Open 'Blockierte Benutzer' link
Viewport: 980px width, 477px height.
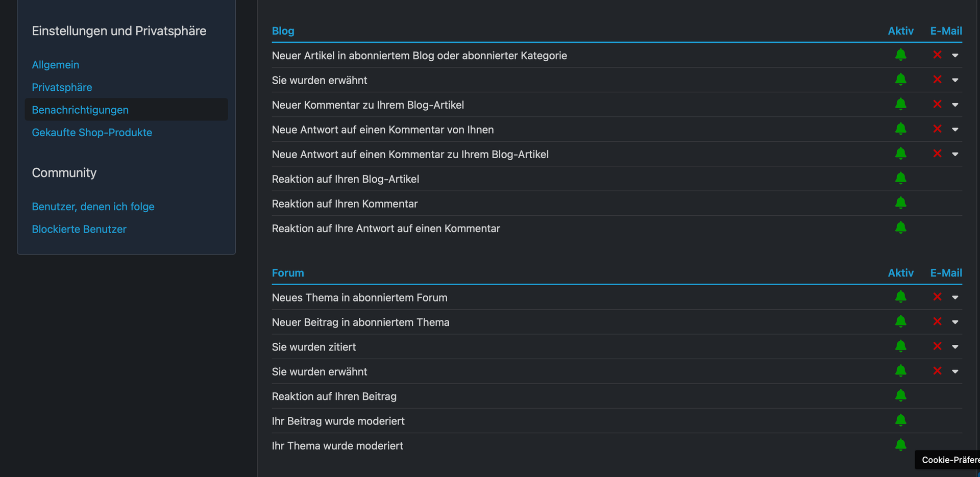tap(79, 229)
